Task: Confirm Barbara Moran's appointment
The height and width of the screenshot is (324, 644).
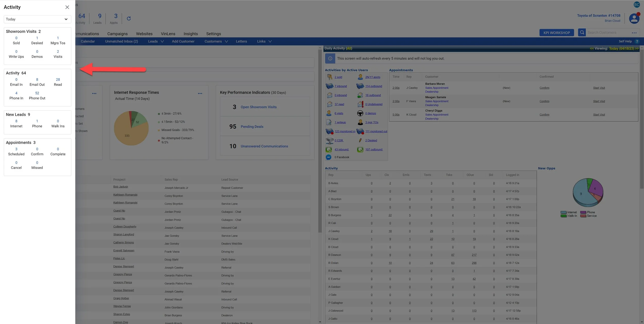Action: (544, 88)
